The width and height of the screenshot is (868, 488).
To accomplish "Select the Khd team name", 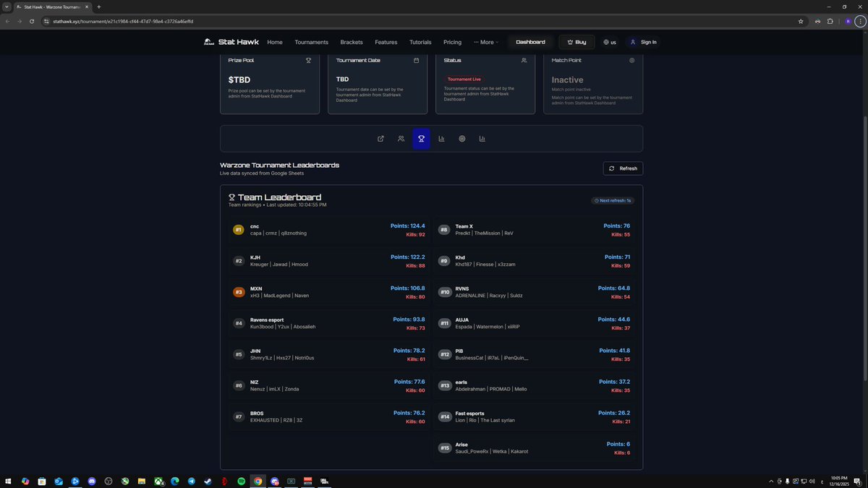I will coord(460,258).
